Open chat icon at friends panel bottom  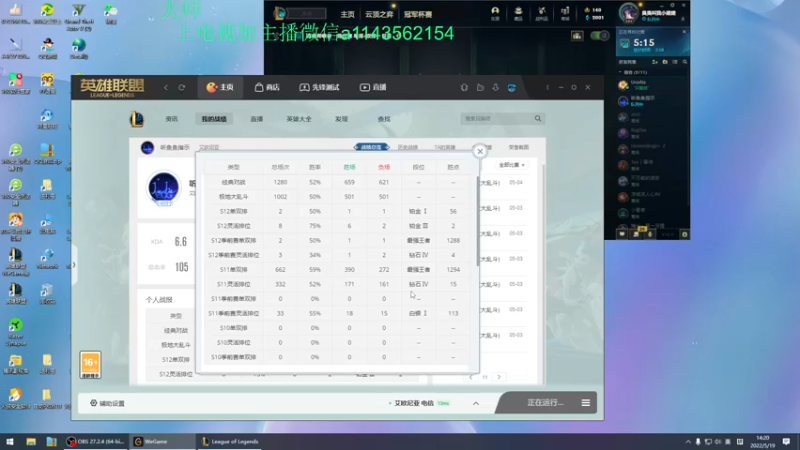click(x=622, y=234)
